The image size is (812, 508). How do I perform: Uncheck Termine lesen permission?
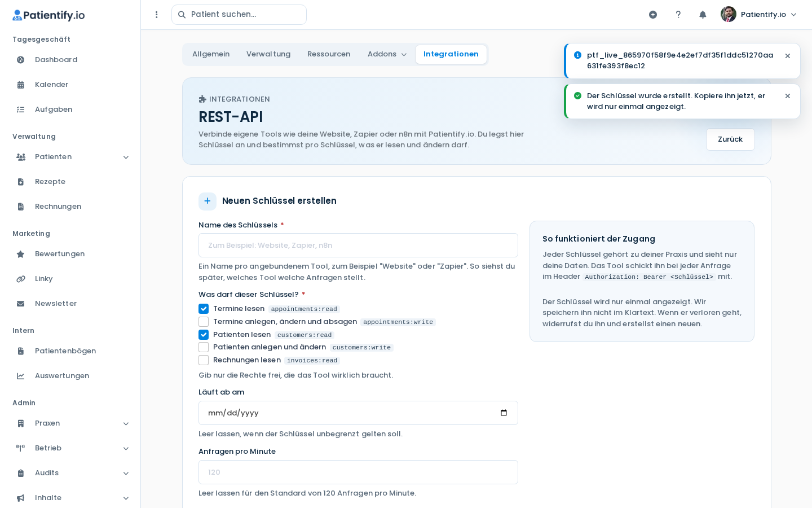click(x=204, y=309)
